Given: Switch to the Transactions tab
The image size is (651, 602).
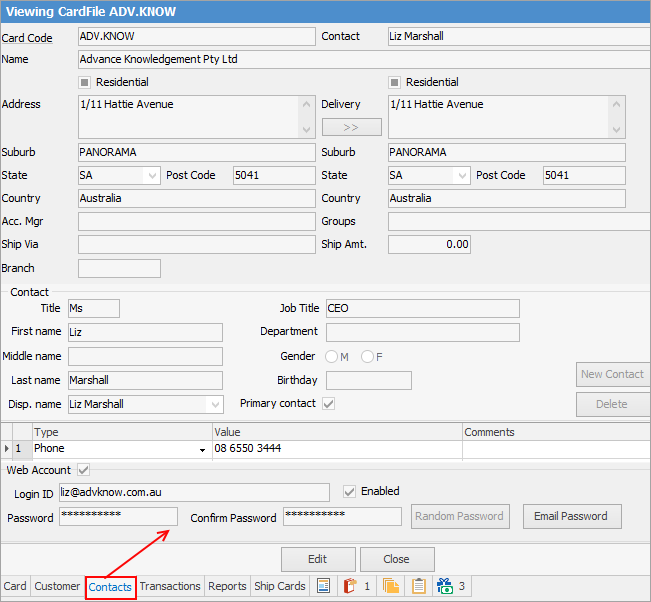Looking at the screenshot, I should pos(170,587).
